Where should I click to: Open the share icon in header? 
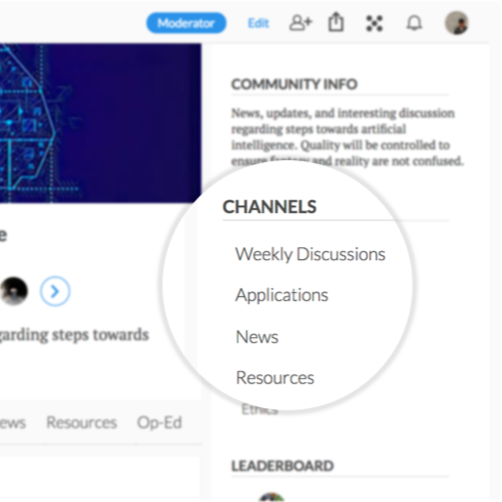tap(336, 22)
